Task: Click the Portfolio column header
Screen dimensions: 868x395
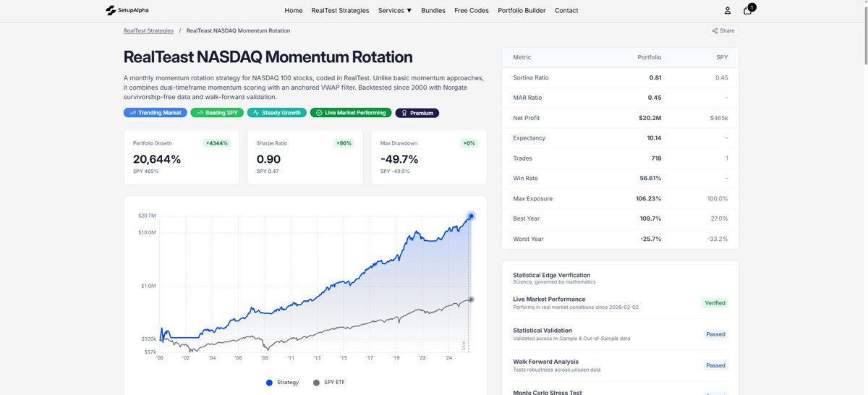Action: click(650, 57)
